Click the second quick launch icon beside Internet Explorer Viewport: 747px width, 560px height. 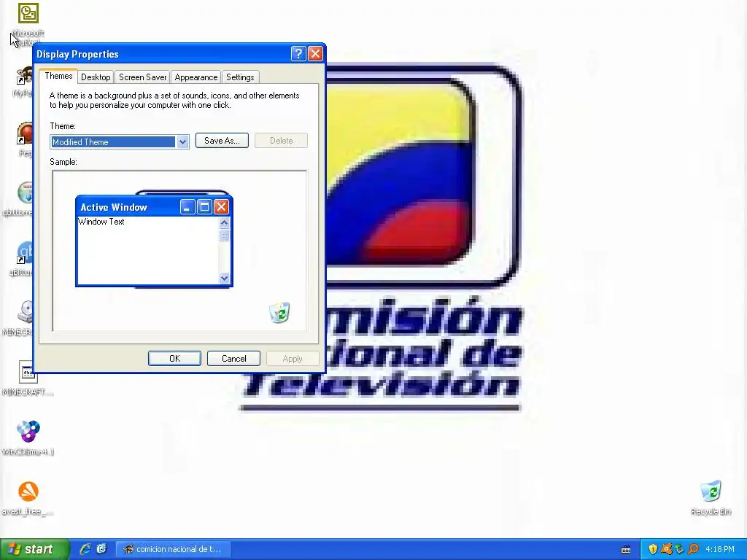coord(101,549)
